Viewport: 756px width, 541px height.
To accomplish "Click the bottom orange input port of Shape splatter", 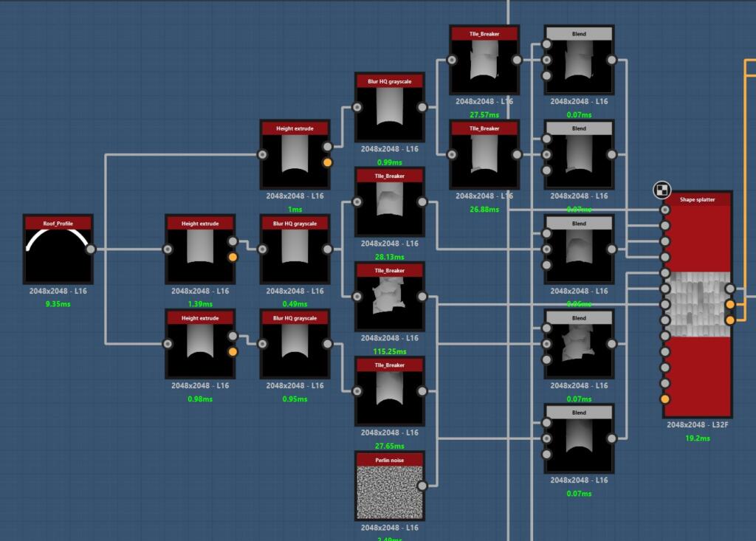I will pos(664,399).
